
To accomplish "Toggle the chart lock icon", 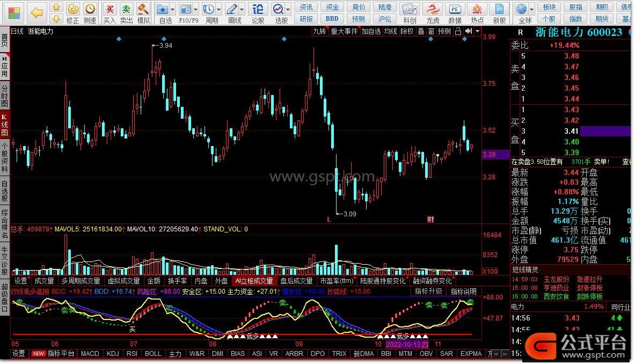I will coord(458,31).
